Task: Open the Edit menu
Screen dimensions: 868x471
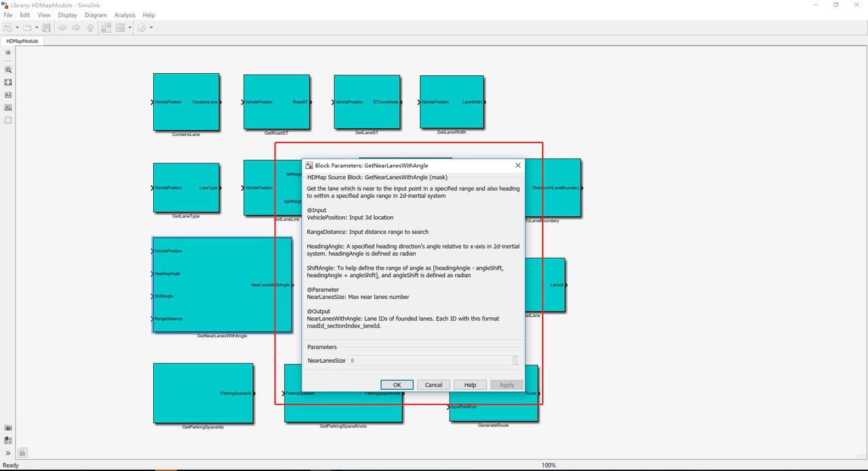Action: click(25, 15)
